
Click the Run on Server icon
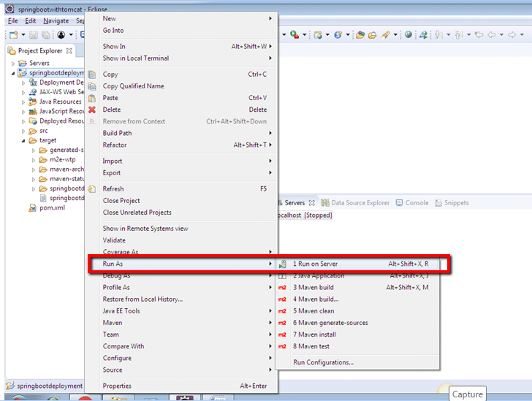click(x=283, y=264)
